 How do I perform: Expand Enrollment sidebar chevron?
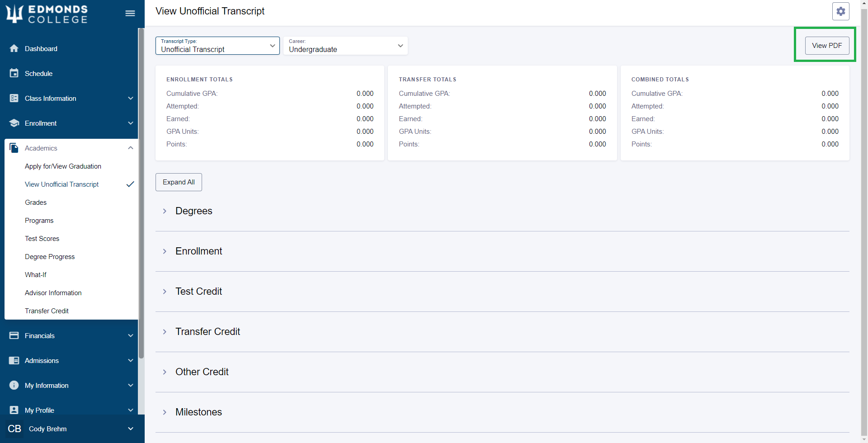[x=131, y=123]
